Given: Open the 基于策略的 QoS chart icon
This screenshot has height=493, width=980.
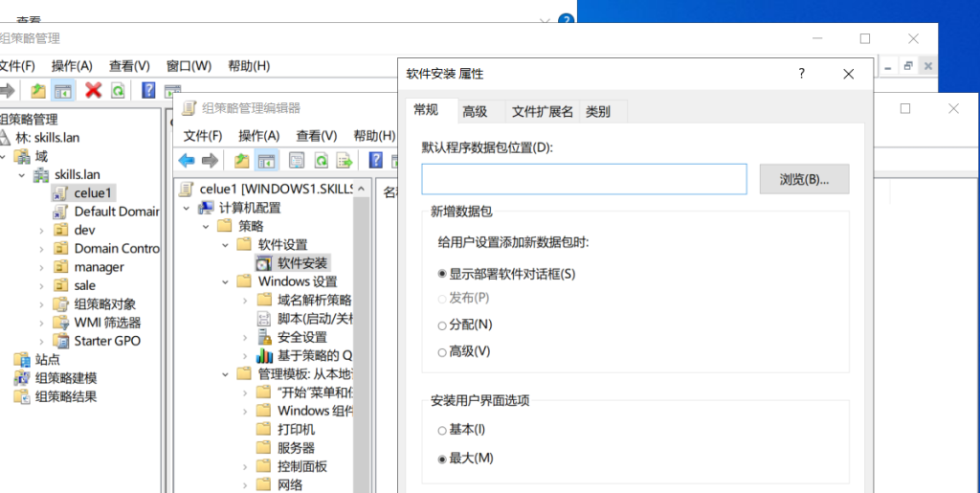Looking at the screenshot, I should 264,355.
